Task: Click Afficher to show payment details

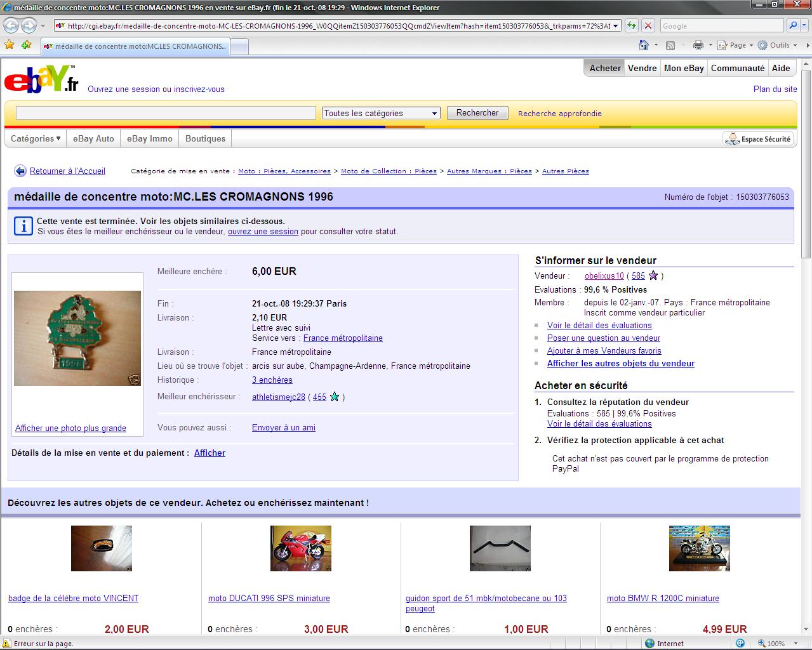Action: 210,453
